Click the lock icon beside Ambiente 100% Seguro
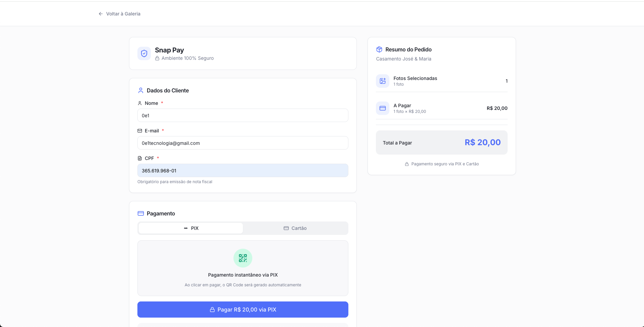Viewport: 644px width, 327px height. (157, 58)
